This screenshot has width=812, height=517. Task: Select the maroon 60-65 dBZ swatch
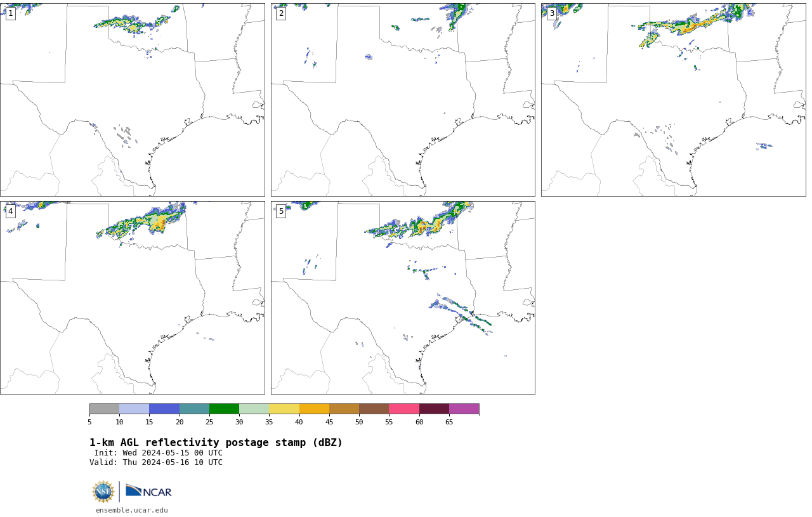click(434, 409)
